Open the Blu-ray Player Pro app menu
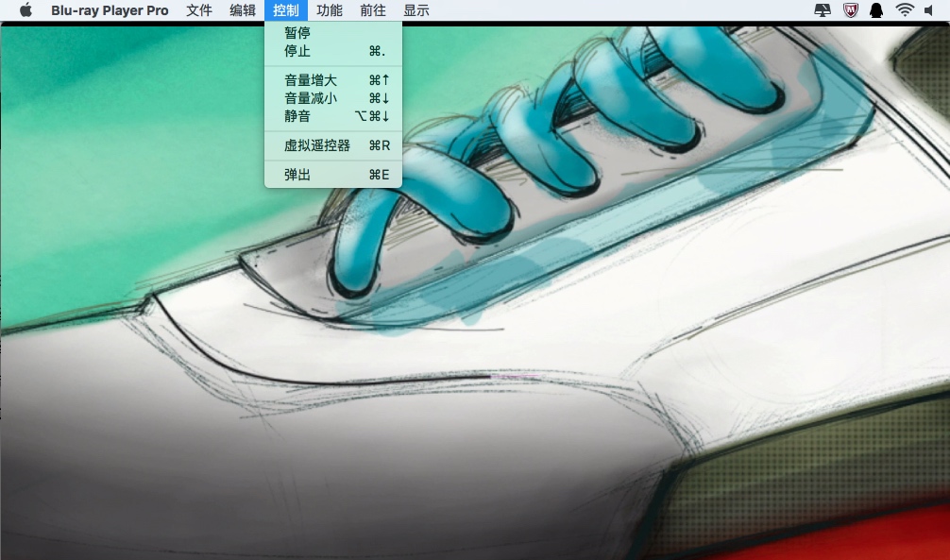Screen dimensions: 950x560 (110, 10)
